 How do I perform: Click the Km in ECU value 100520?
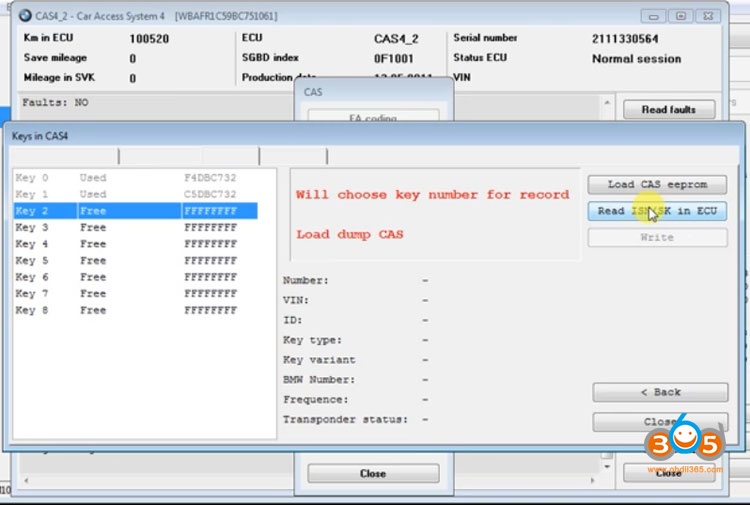click(x=149, y=39)
